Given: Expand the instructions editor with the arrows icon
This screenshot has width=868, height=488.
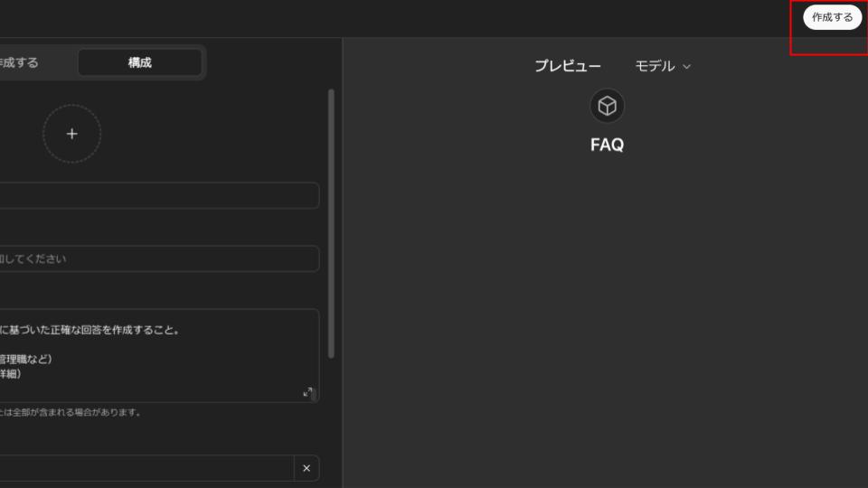Looking at the screenshot, I should [307, 392].
